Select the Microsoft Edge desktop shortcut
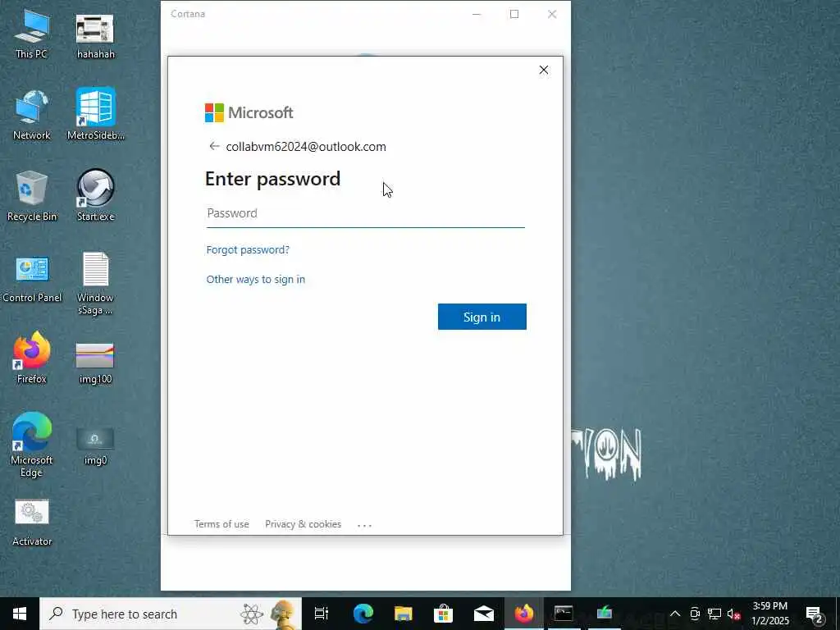The width and height of the screenshot is (840, 630). click(32, 445)
